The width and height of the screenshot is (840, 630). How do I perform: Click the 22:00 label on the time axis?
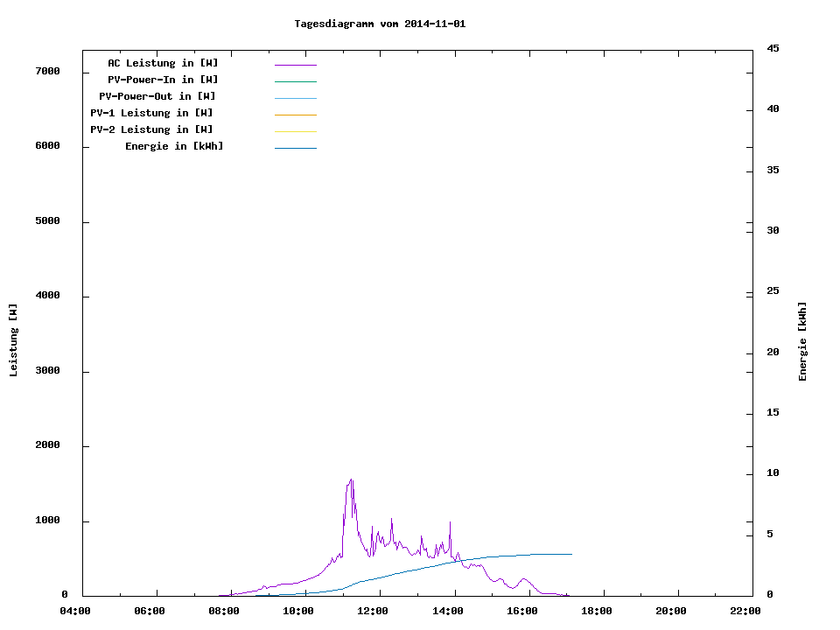[x=745, y=612]
